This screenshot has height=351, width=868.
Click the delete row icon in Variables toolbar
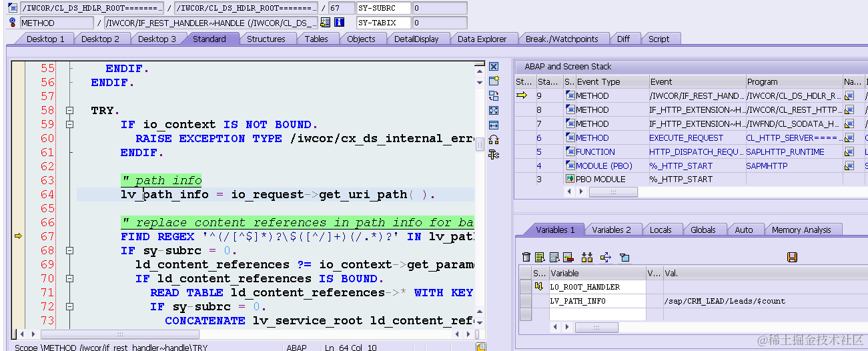tap(568, 257)
